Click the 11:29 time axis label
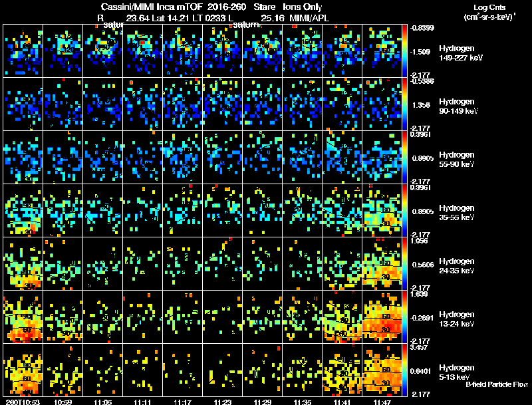Viewport: 532px width, 405px height. pos(263,402)
